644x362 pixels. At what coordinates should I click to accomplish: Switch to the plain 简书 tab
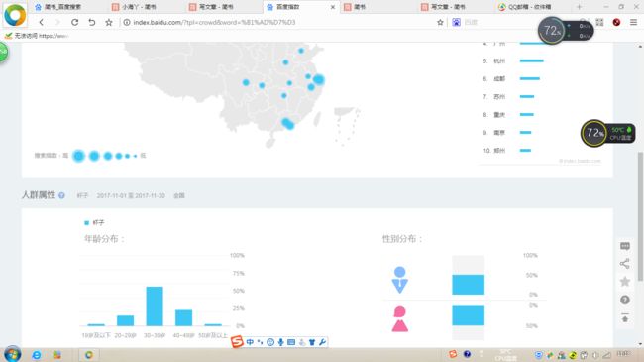click(x=377, y=7)
